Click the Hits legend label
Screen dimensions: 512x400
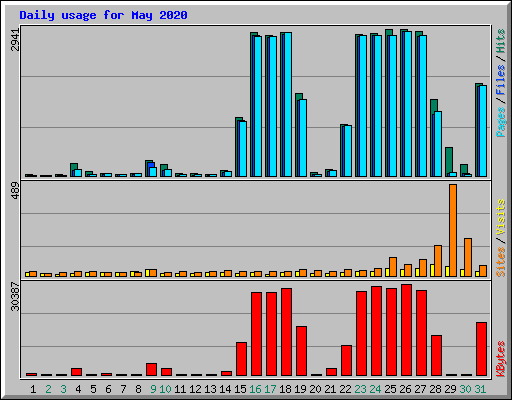point(501,41)
